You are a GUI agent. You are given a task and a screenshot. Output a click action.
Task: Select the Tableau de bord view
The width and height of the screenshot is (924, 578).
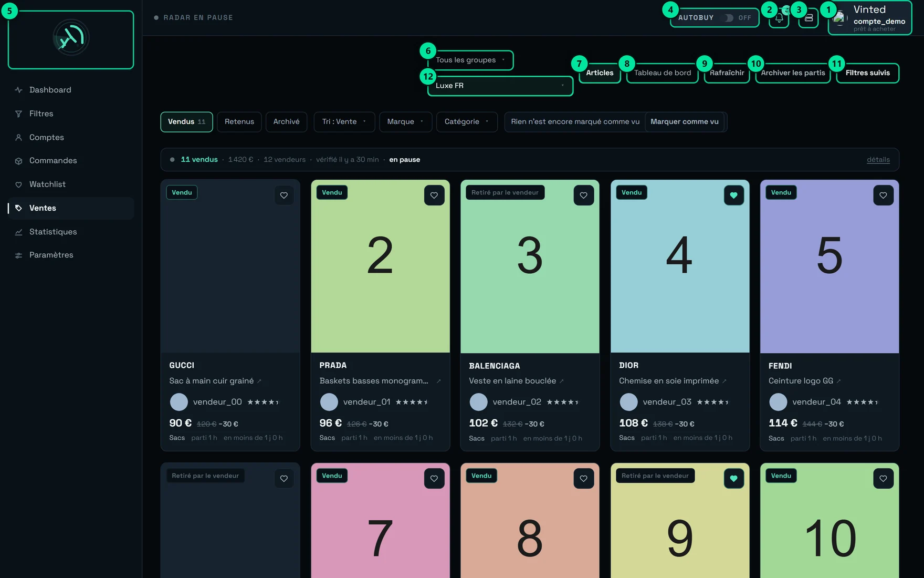663,73
